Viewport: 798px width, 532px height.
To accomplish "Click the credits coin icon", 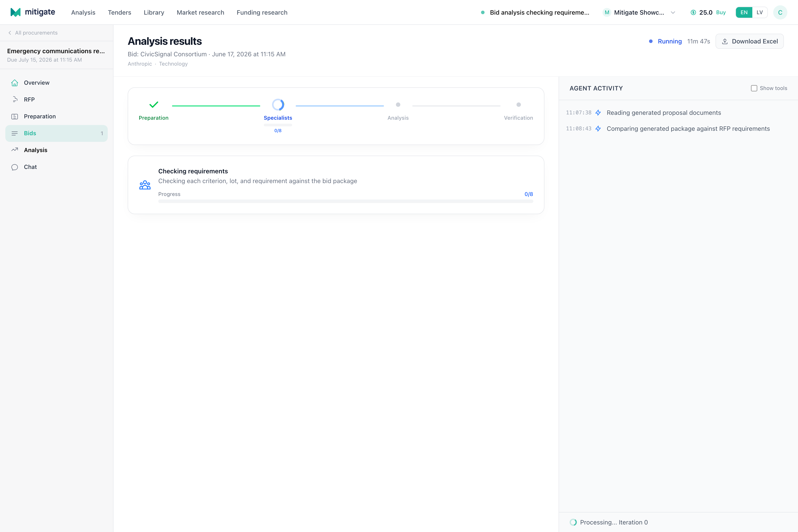I will pyautogui.click(x=694, y=13).
